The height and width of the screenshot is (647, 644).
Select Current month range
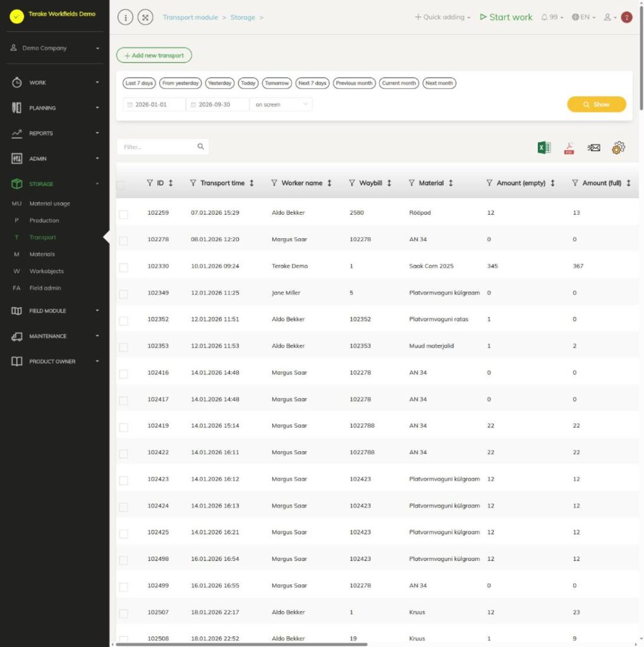tap(399, 83)
